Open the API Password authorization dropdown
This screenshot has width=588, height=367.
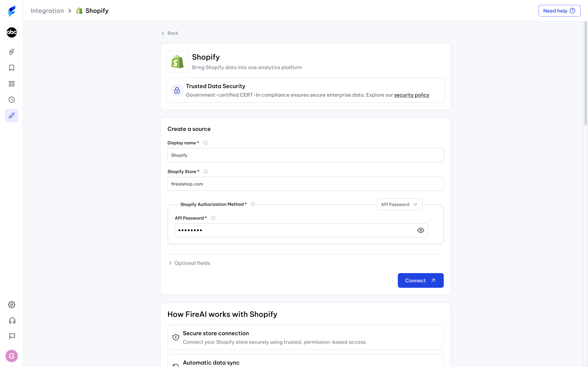(399, 204)
